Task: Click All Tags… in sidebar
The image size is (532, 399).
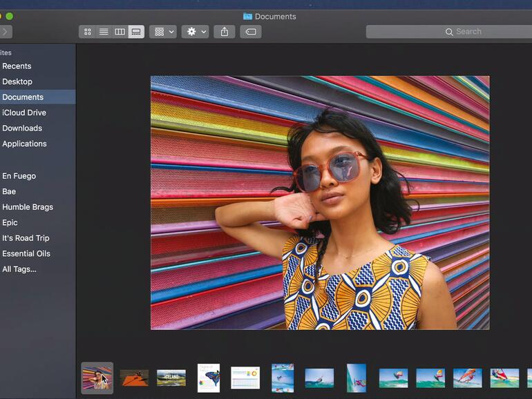Action: click(x=38, y=269)
